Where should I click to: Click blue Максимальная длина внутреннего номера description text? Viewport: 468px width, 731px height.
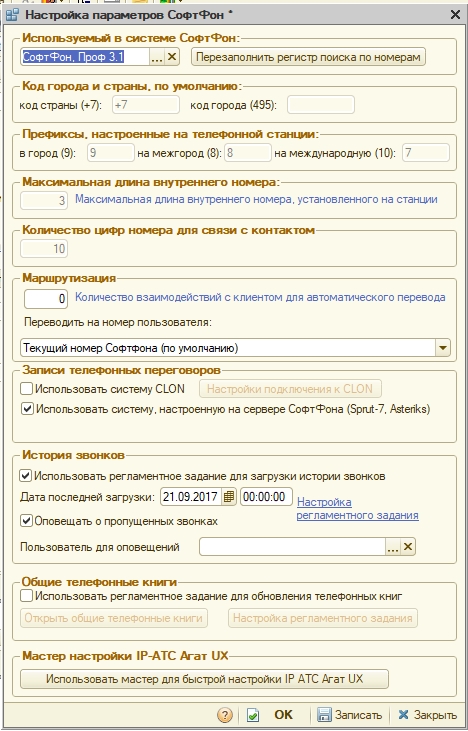coord(256,199)
